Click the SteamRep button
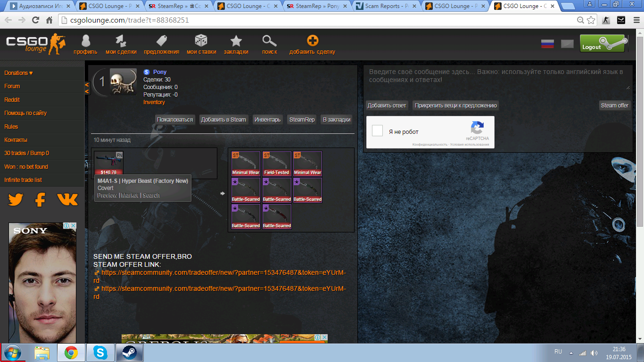This screenshot has height=362, width=644. (x=302, y=120)
